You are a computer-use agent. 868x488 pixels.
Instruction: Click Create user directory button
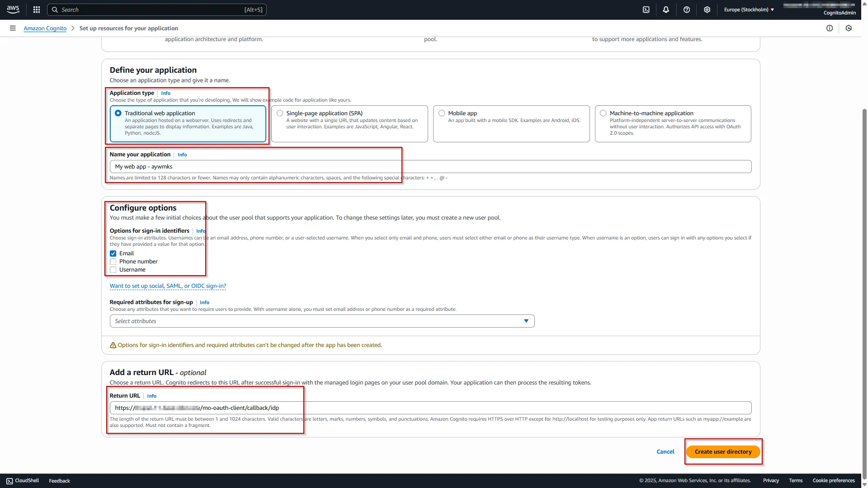(x=723, y=452)
